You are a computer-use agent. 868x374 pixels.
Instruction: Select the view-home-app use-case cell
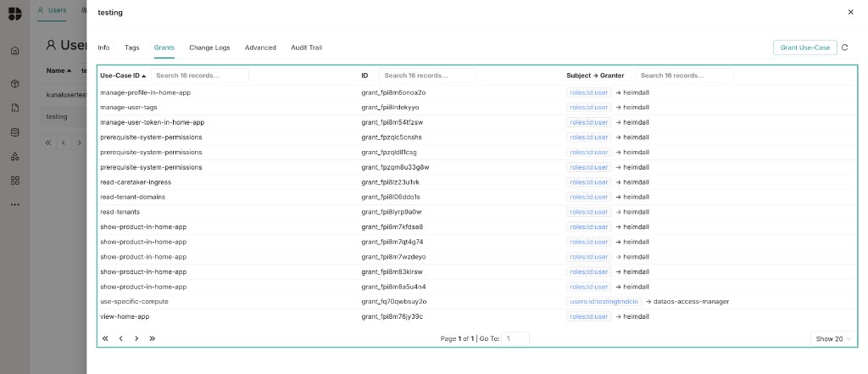point(125,317)
